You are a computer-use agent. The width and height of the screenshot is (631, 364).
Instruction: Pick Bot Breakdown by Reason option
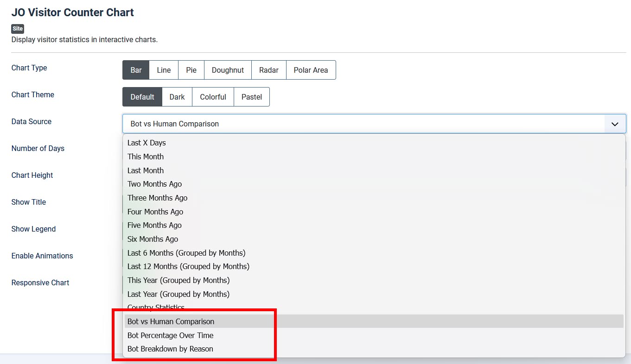click(x=374, y=349)
